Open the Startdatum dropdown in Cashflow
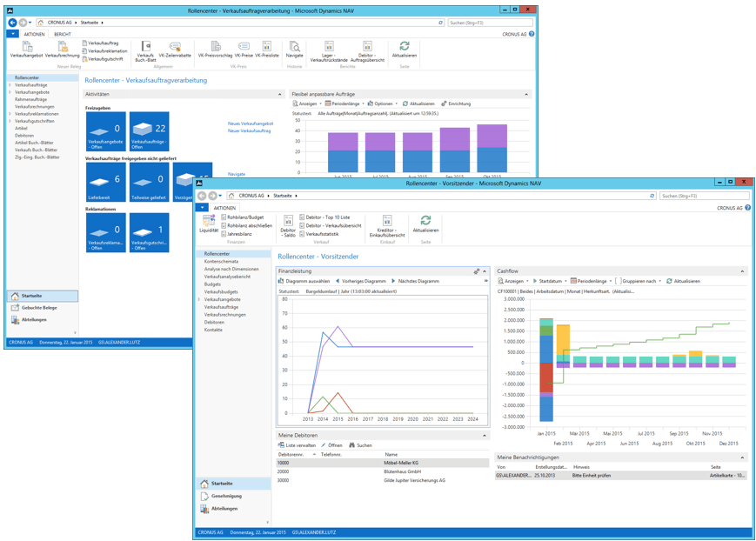The height and width of the screenshot is (541, 756). point(549,281)
